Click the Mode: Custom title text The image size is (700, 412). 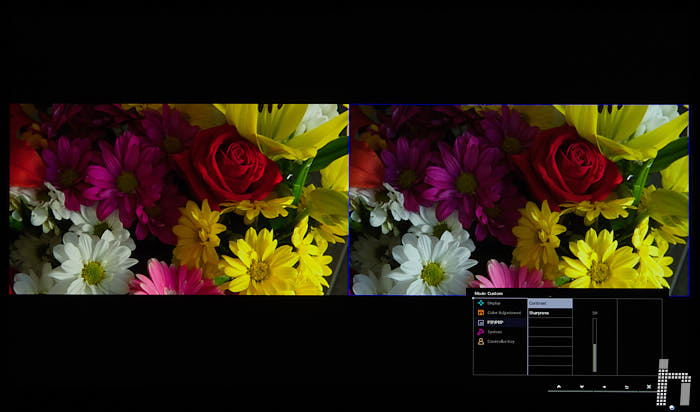tap(488, 293)
